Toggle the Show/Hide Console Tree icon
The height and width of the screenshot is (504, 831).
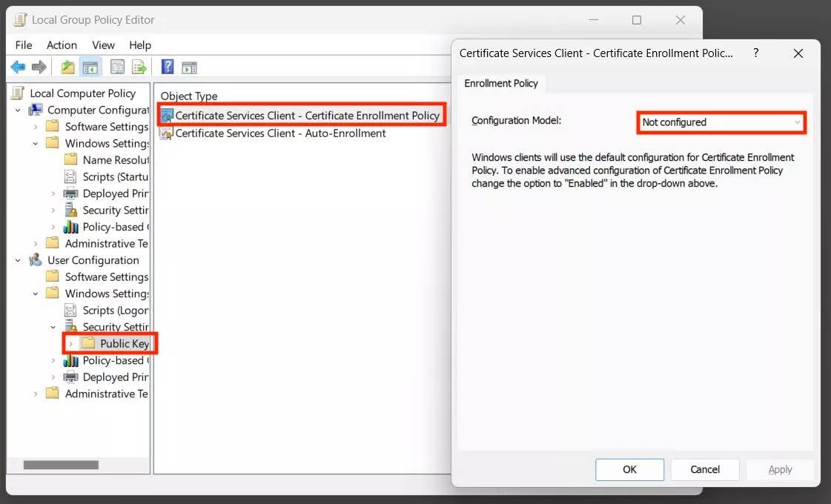(90, 67)
